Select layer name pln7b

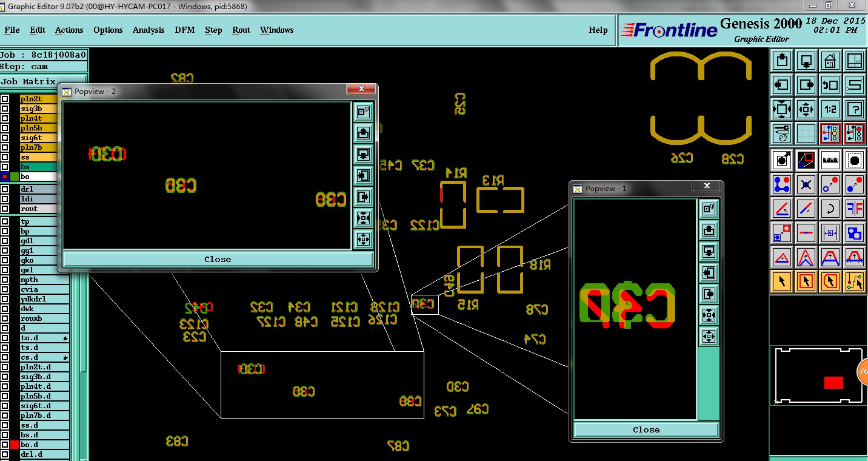coord(38,147)
